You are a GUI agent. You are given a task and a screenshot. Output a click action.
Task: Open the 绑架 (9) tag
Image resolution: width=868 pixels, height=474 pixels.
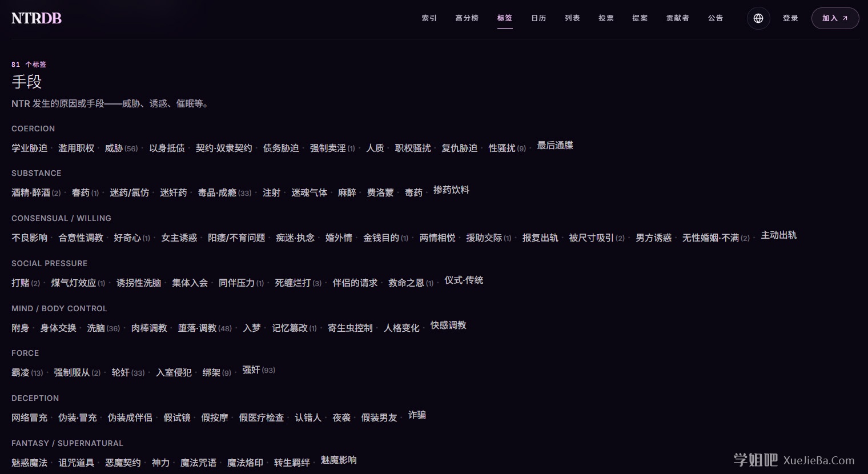click(216, 372)
